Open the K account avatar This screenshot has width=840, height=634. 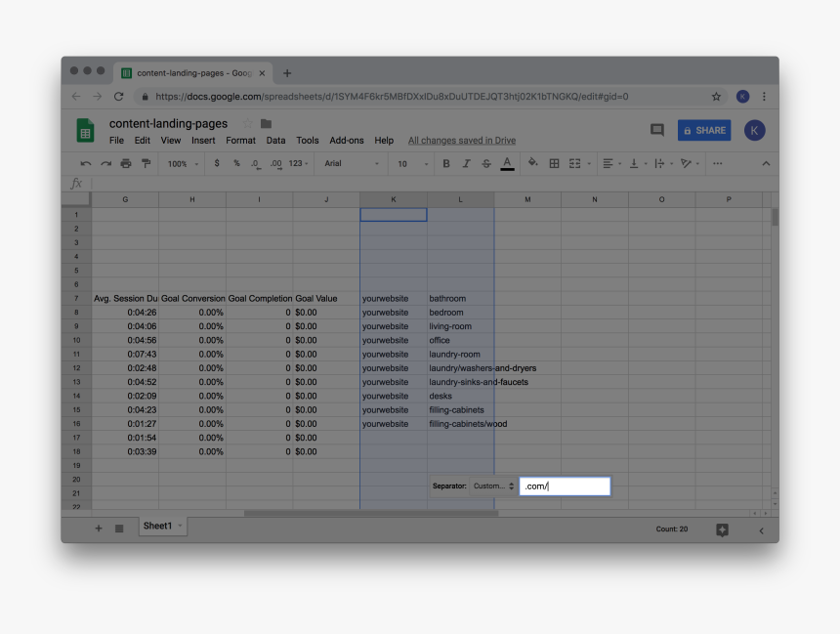click(754, 130)
